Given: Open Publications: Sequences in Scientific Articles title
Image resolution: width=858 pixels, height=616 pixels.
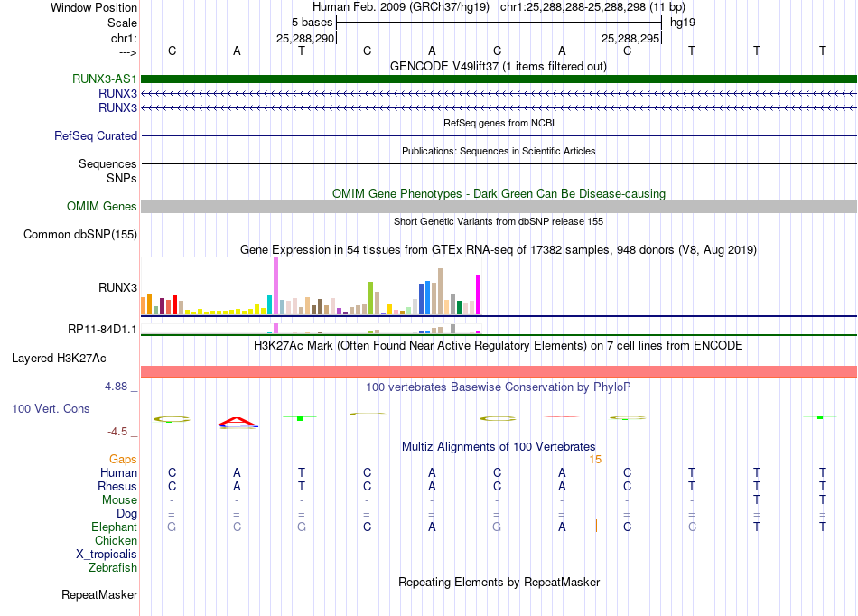Looking at the screenshot, I should coord(499,151).
